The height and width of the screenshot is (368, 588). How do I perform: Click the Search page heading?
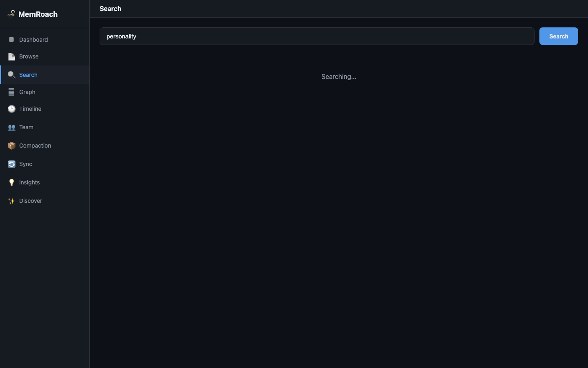[x=110, y=9]
